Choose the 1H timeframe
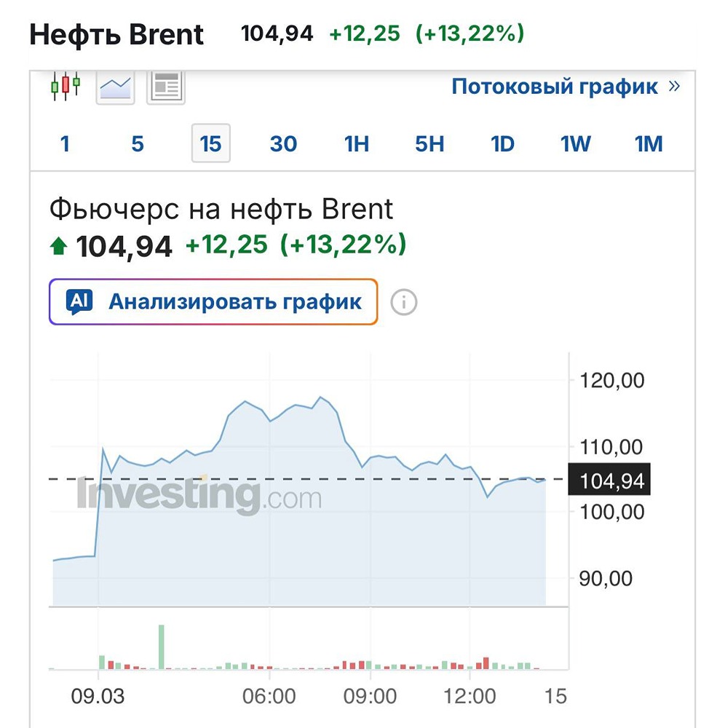Viewport: 725px width, 728px height. pyautogui.click(x=356, y=143)
